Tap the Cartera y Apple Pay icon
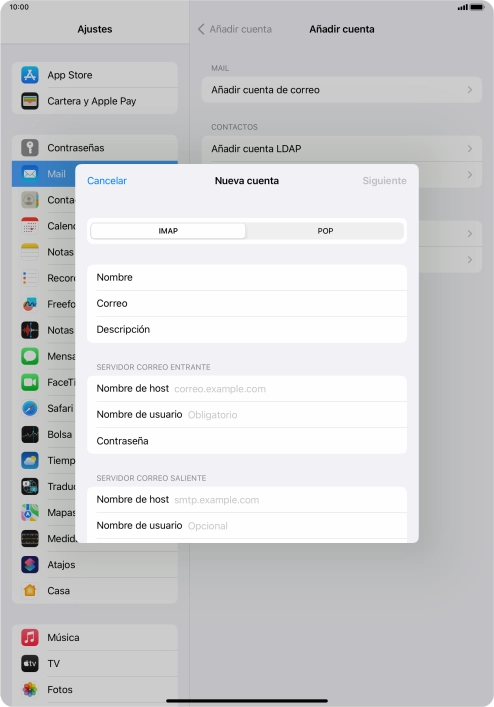The width and height of the screenshot is (494, 707). [x=30, y=101]
